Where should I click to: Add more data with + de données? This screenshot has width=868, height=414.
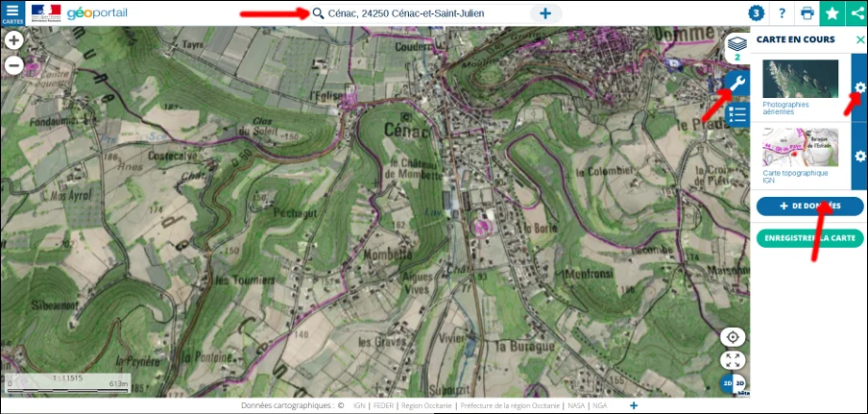(809, 206)
